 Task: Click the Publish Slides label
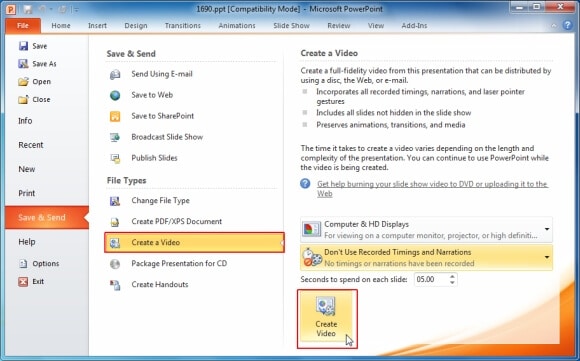coord(154,158)
